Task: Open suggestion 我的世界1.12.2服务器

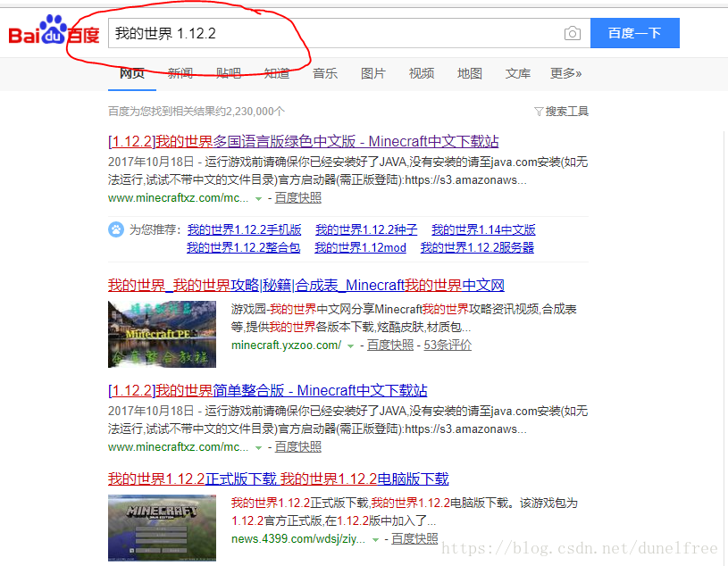Action: click(x=477, y=248)
